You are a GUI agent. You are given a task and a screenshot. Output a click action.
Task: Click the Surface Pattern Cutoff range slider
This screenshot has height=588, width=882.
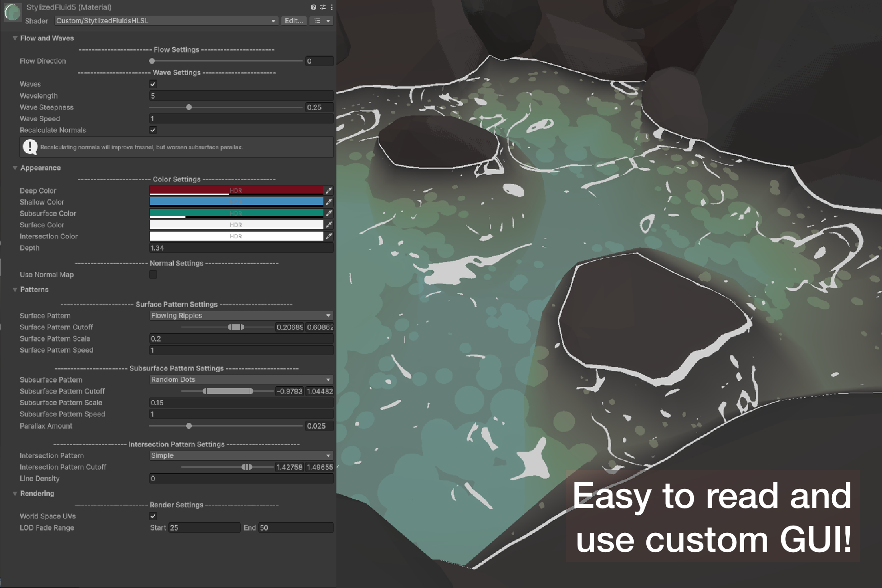pos(236,327)
